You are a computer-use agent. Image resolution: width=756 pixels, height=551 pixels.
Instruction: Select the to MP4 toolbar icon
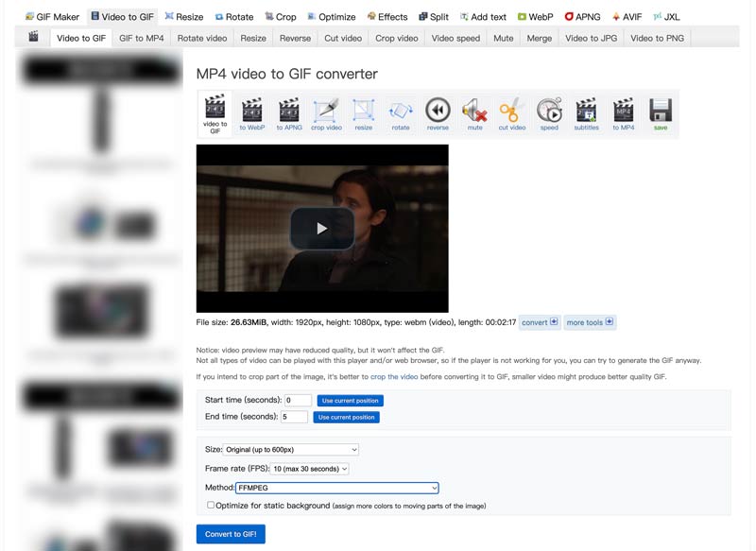point(624,113)
